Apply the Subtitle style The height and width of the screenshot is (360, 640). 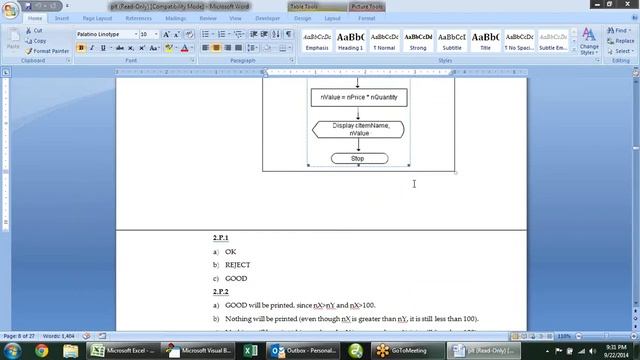[x=452, y=40]
